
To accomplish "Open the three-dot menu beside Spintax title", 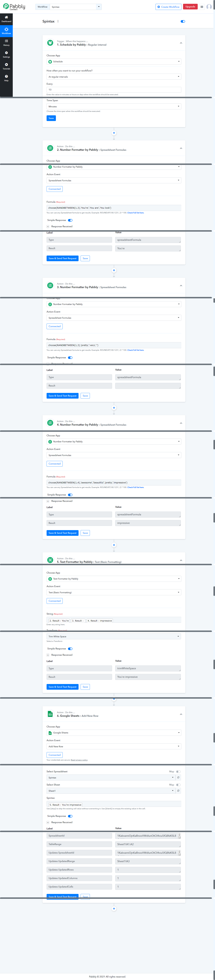I will tap(58, 21).
